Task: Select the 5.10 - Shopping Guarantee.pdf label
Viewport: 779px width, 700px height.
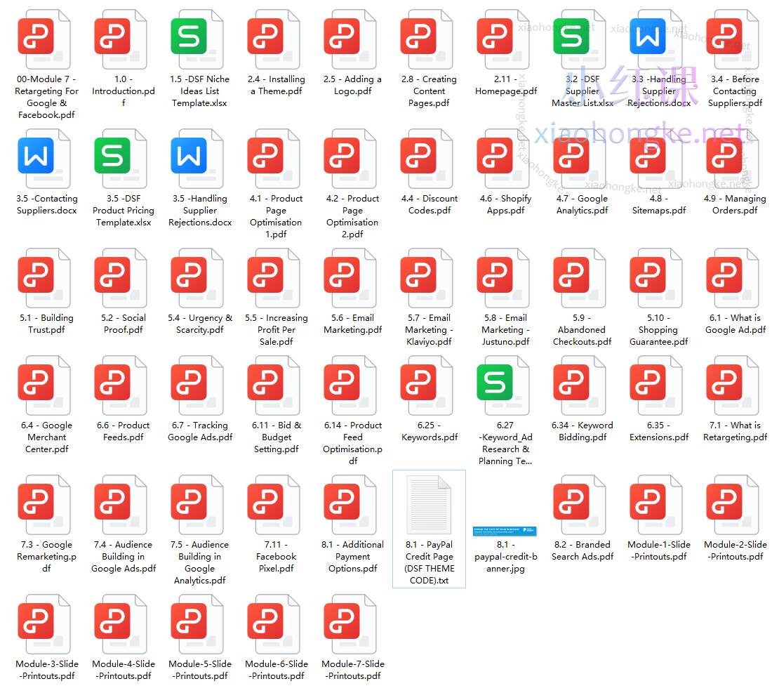Action: click(658, 329)
